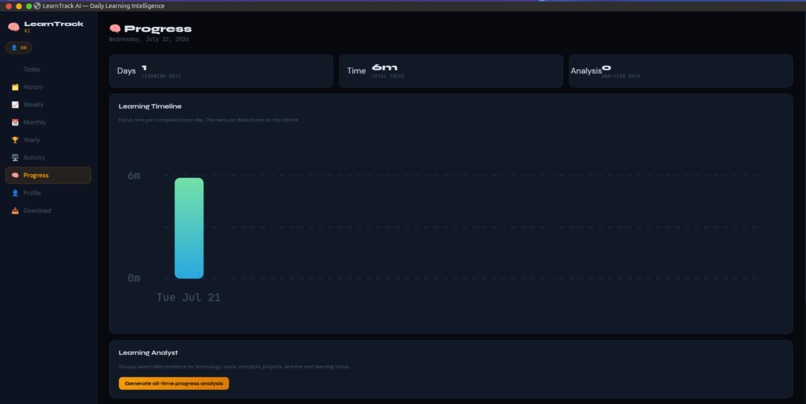The height and width of the screenshot is (404, 806).
Task: Minimize the window with yellow button
Action: (19, 6)
